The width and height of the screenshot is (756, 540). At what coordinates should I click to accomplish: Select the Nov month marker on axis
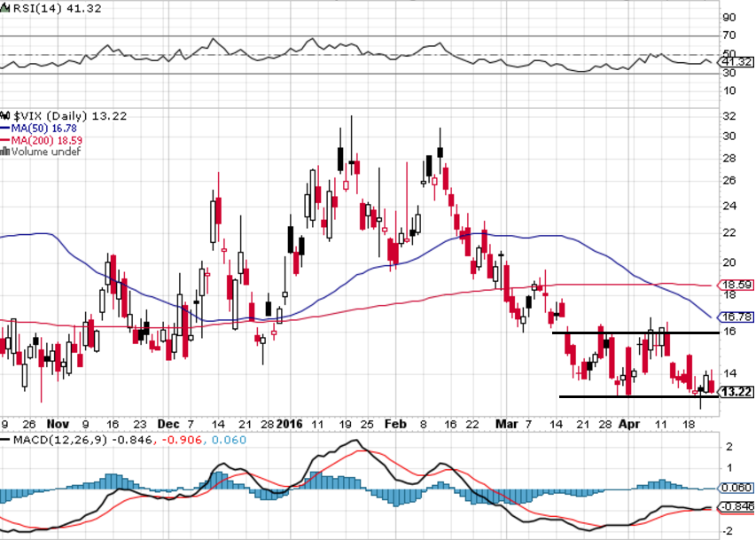tap(58, 424)
